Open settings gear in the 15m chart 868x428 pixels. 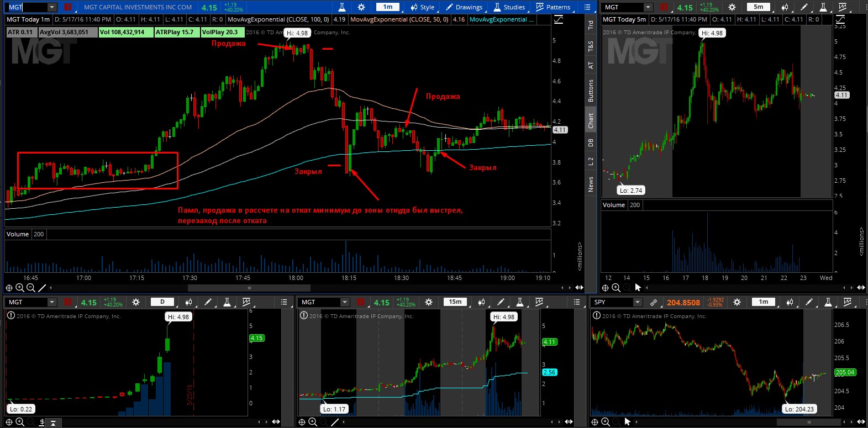429,302
